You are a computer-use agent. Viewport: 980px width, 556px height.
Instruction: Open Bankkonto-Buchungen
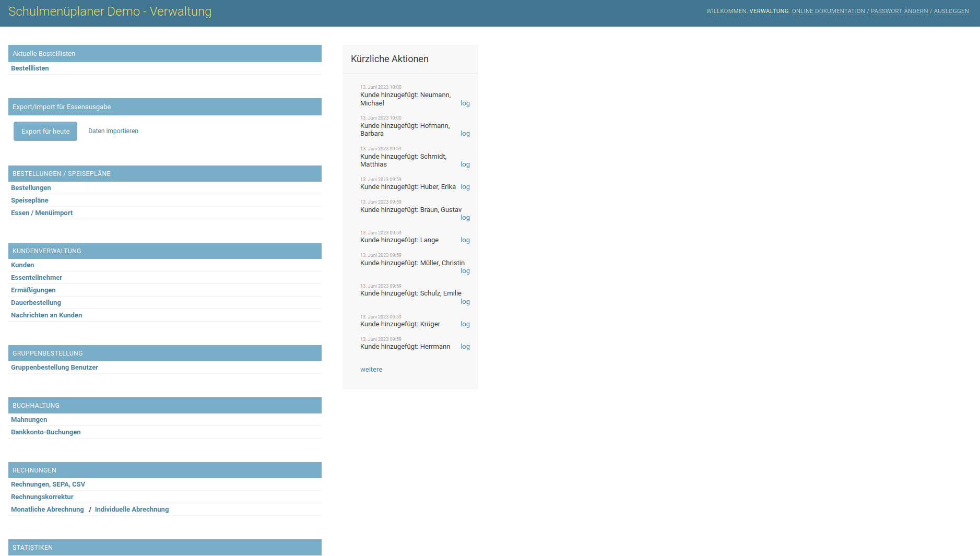click(x=45, y=432)
